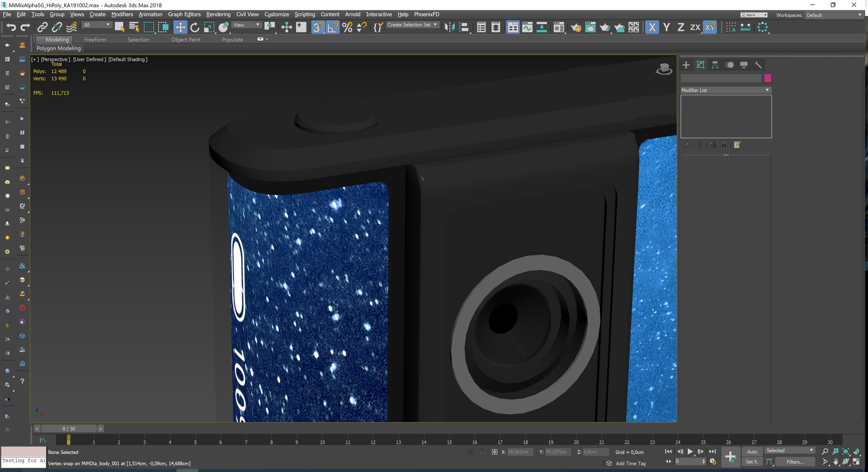Open the Rendering menu
This screenshot has width=868, height=472.
click(x=218, y=14)
